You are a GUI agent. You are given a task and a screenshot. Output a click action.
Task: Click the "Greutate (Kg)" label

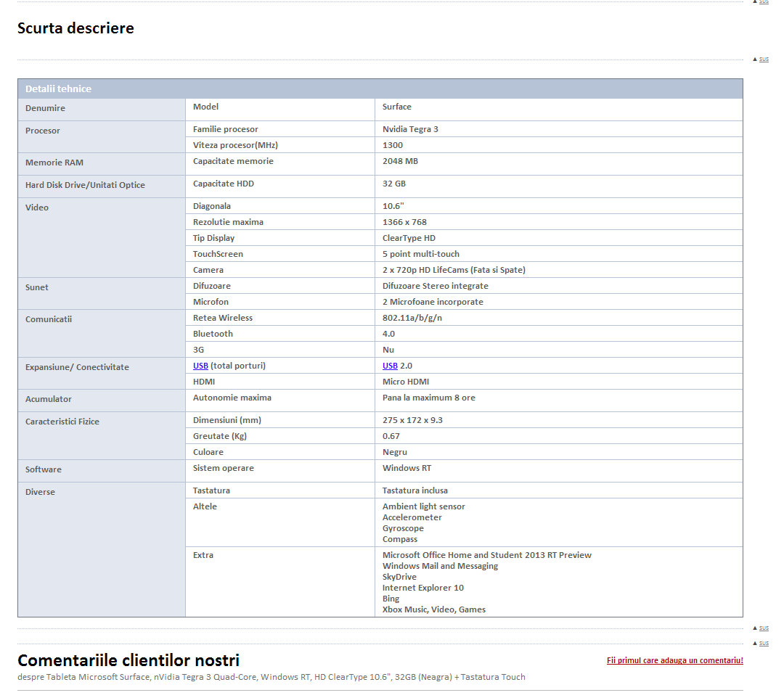tap(220, 436)
